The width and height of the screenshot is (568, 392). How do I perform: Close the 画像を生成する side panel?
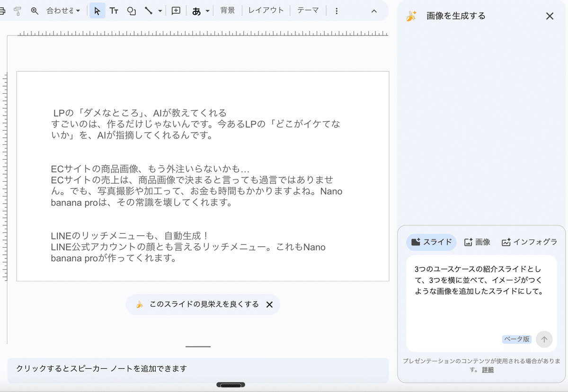pyautogui.click(x=550, y=16)
